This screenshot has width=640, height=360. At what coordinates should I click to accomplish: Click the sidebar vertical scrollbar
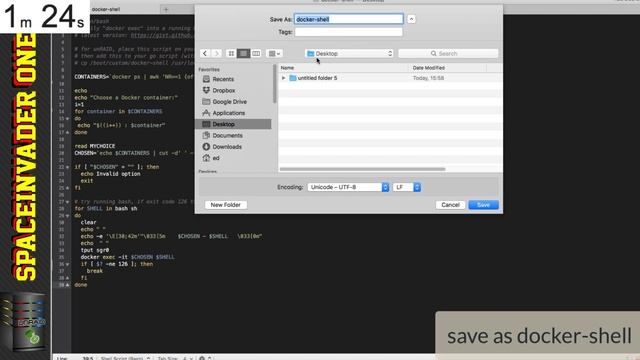click(x=275, y=84)
